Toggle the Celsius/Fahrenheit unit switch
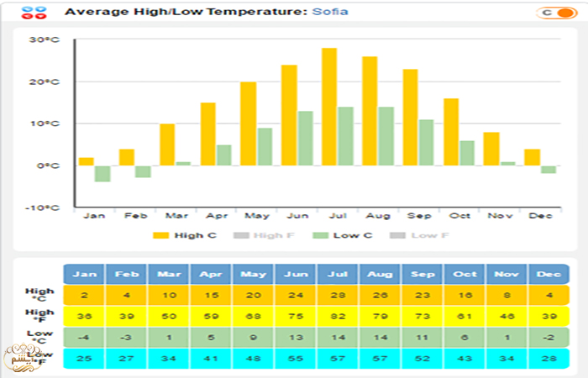The image size is (588, 378). (554, 13)
